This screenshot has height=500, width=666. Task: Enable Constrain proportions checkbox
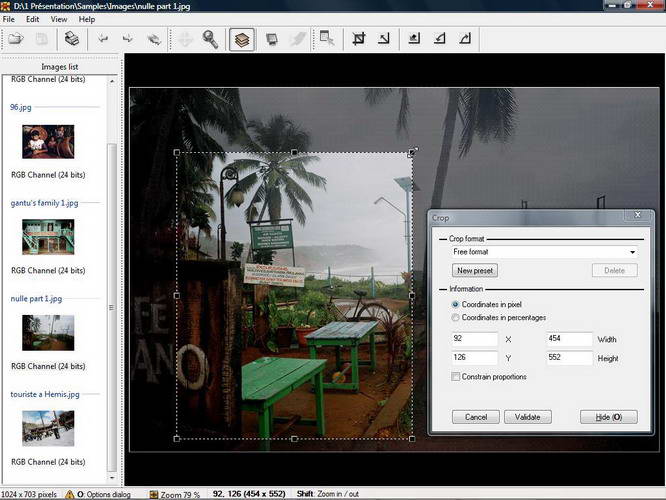click(x=455, y=376)
